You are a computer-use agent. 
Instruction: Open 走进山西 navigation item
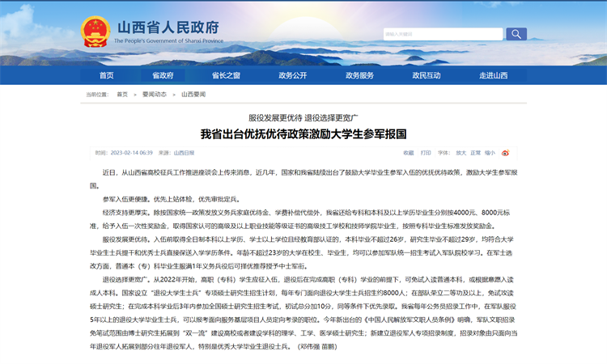[x=493, y=75]
